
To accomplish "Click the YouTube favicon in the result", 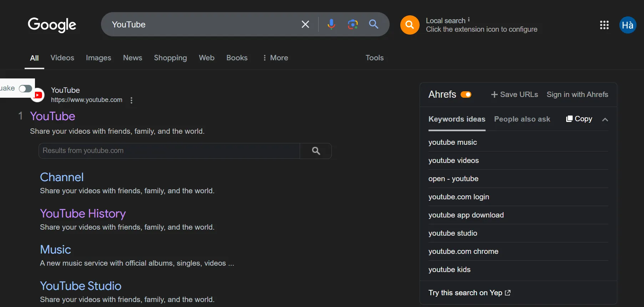I will click(38, 95).
